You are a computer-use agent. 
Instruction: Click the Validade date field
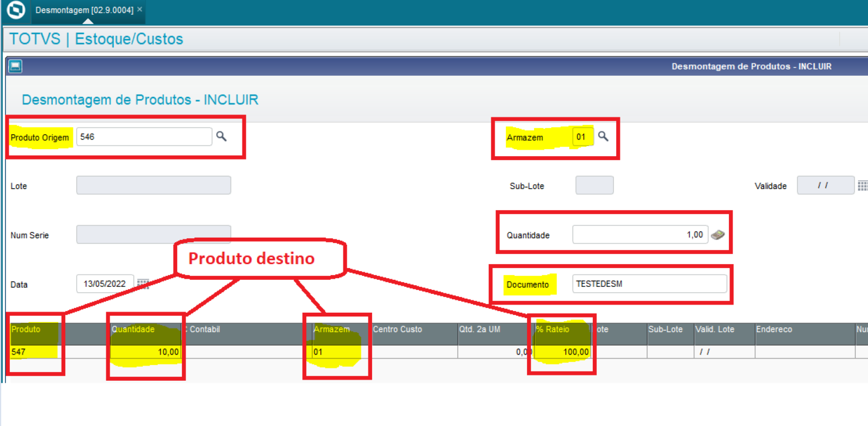click(825, 185)
